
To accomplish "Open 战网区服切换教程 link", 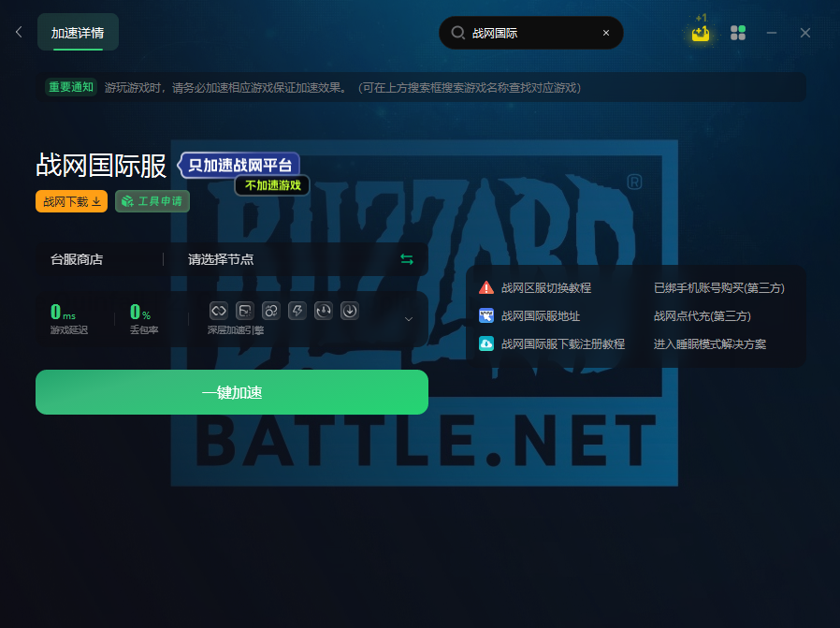I will tap(546, 287).
